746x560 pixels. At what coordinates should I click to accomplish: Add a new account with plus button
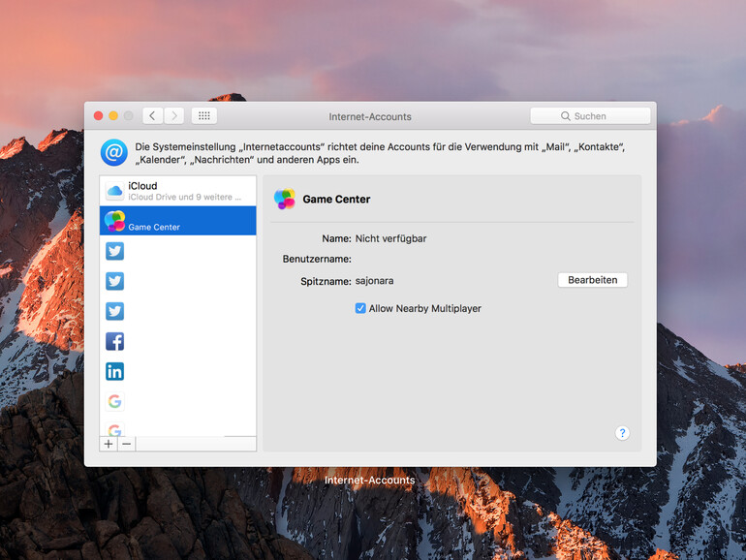tap(109, 444)
